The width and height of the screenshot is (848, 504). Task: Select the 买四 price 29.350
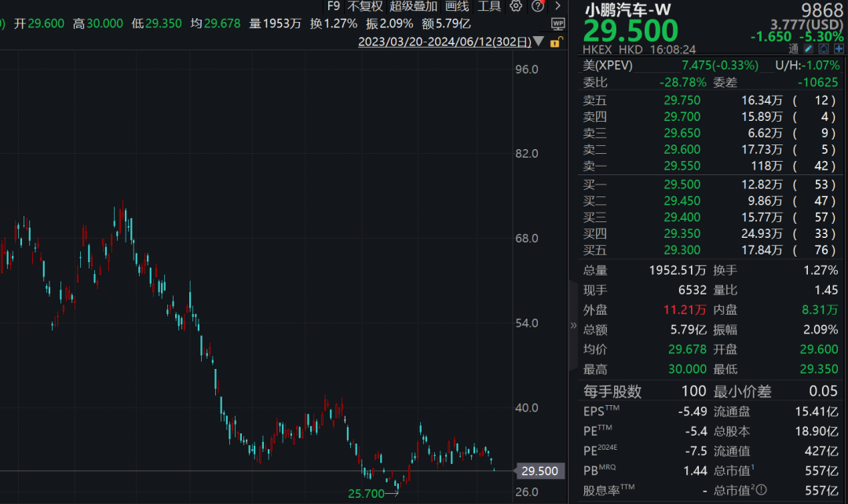pyautogui.click(x=682, y=234)
